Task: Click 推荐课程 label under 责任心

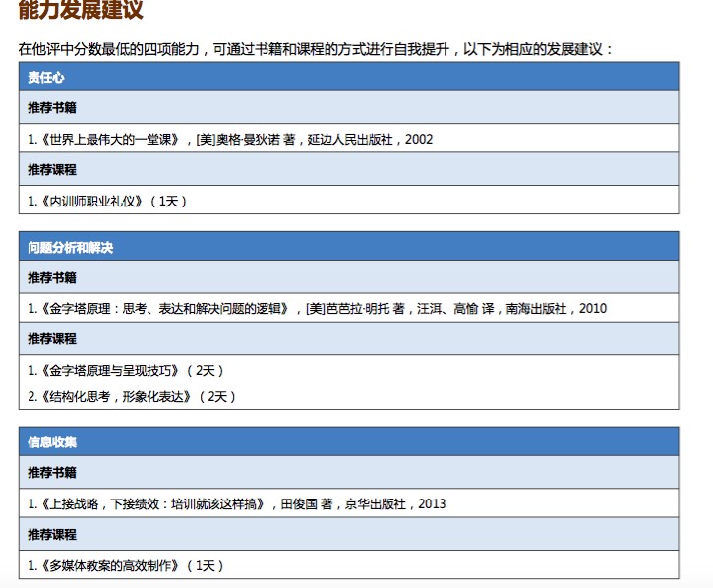Action: pos(52,170)
